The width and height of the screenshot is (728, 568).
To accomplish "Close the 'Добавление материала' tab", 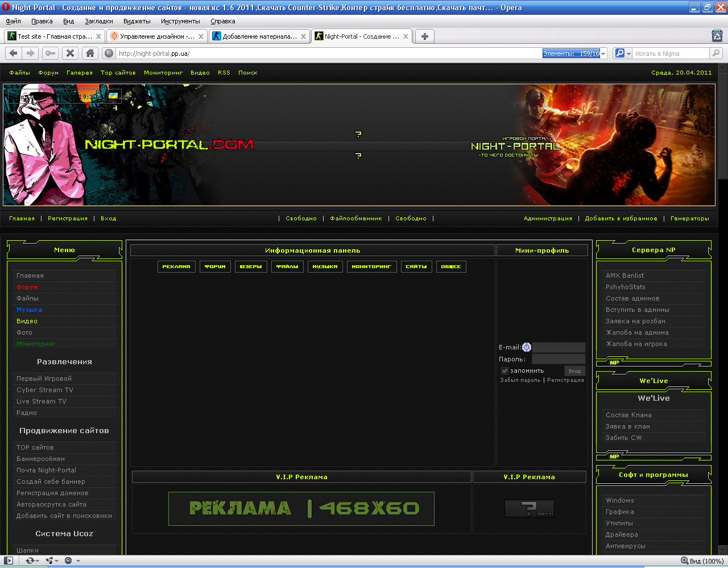I will (x=303, y=36).
